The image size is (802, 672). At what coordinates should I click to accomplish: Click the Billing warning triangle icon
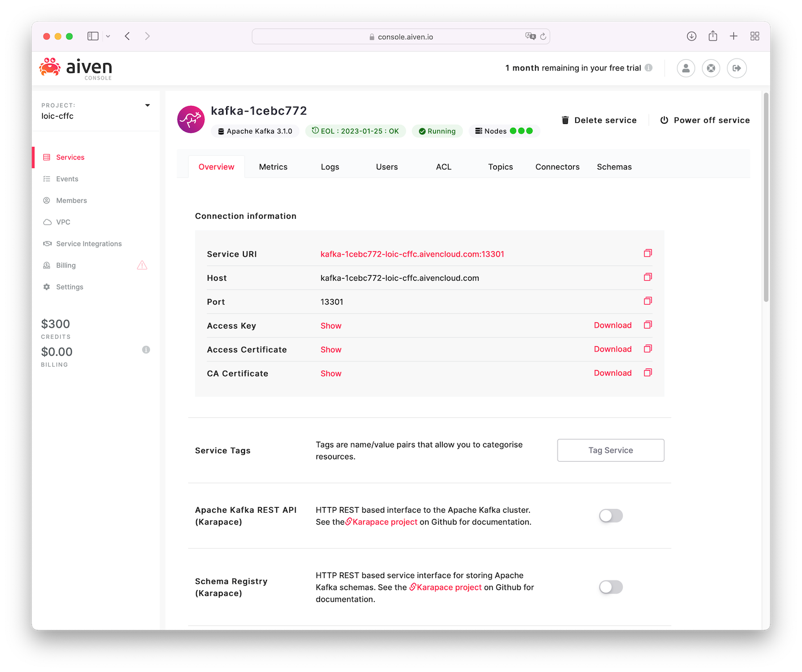tap(142, 265)
